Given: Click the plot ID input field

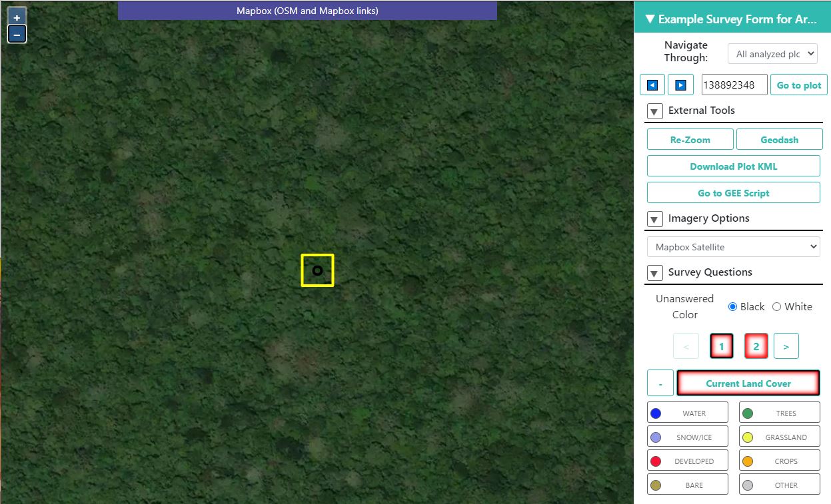Looking at the screenshot, I should coord(734,85).
